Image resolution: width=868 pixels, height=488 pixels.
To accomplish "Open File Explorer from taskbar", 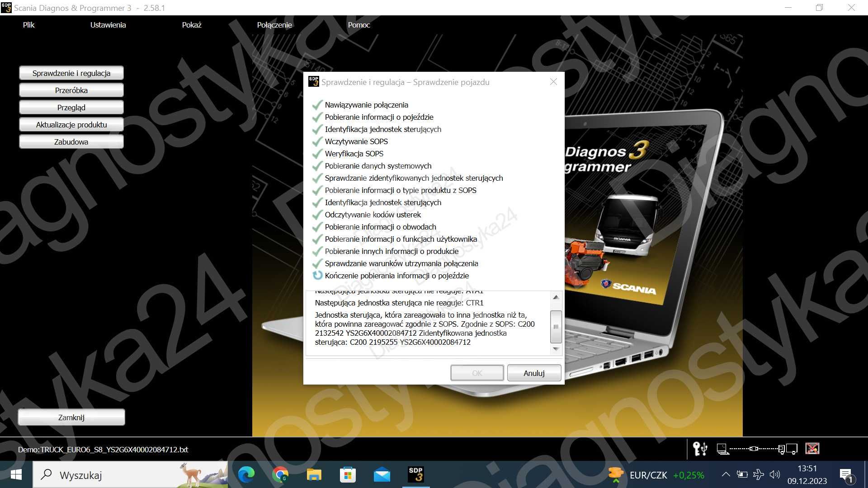I will pyautogui.click(x=314, y=475).
